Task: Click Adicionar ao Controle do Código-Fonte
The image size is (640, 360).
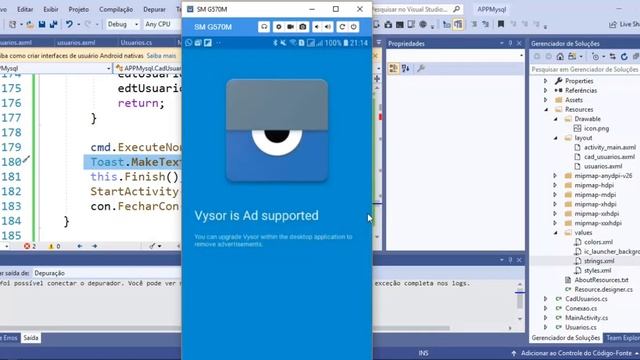Action: coord(576,353)
